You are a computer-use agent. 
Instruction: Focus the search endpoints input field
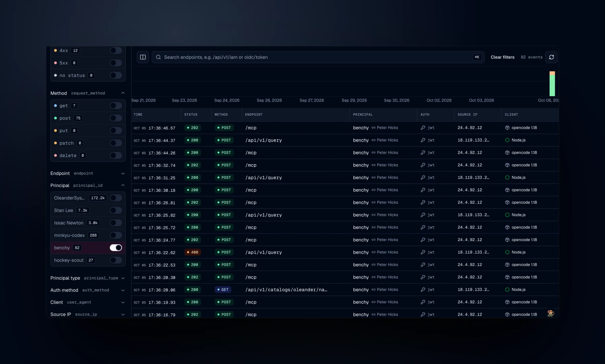pyautogui.click(x=318, y=57)
